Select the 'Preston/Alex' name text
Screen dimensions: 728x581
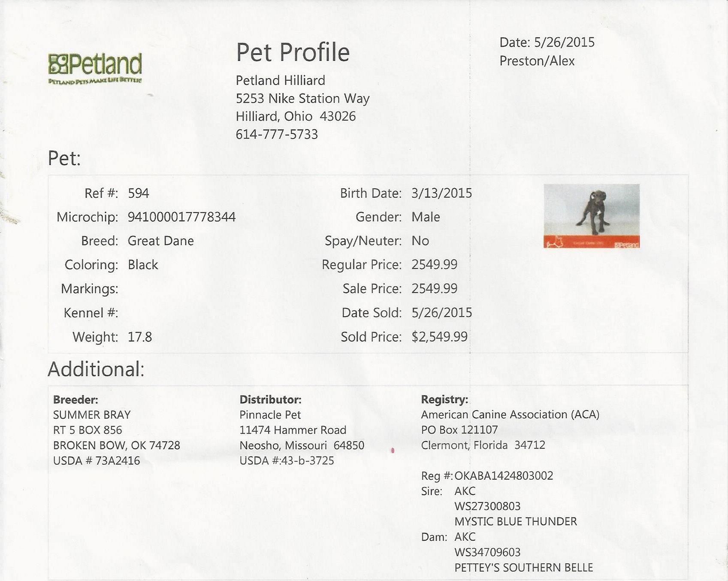[537, 61]
